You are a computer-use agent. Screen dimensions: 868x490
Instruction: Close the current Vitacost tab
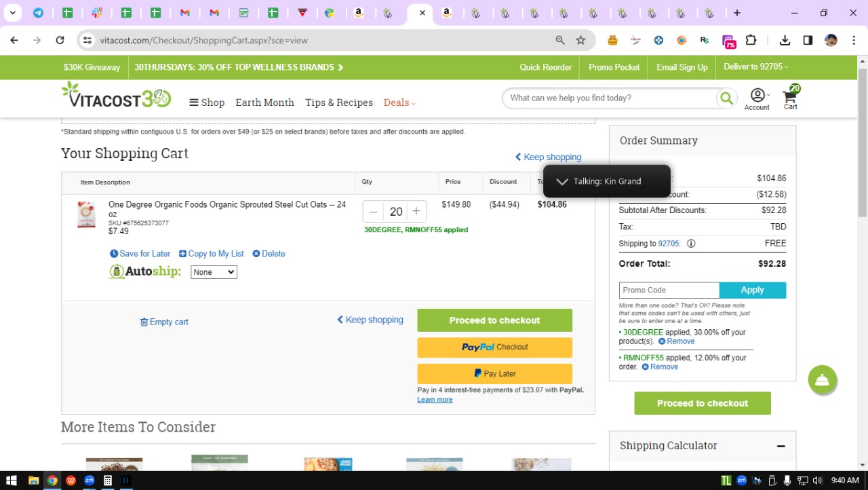[422, 13]
